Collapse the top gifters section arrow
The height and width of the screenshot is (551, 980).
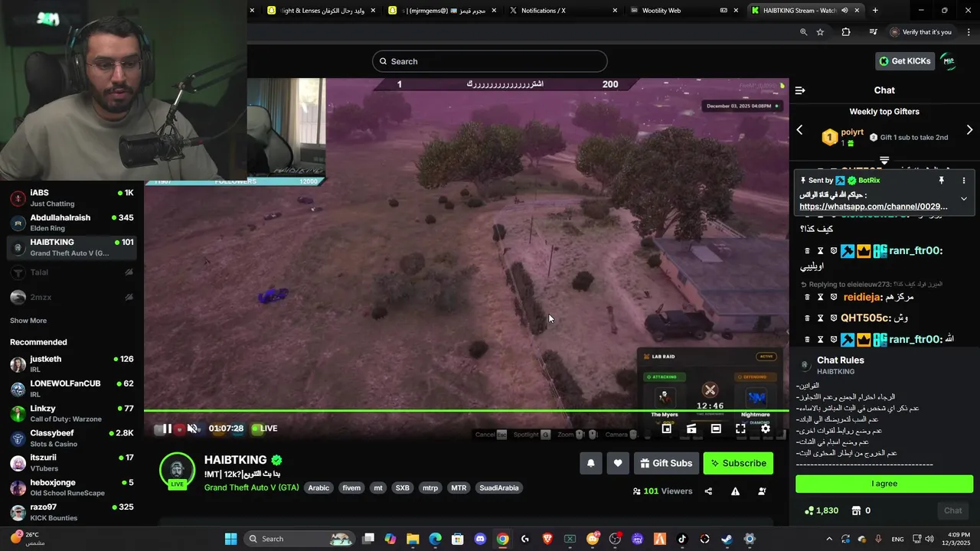[x=884, y=161]
